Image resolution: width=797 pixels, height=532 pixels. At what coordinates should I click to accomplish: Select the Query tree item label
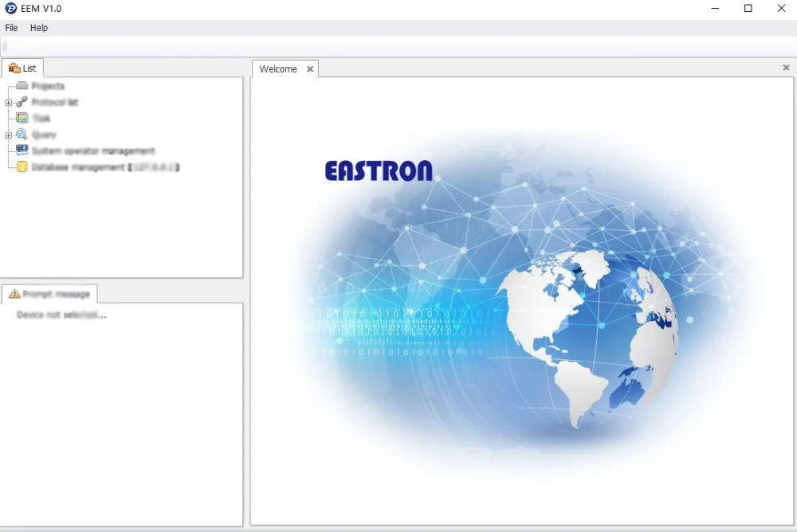click(44, 135)
